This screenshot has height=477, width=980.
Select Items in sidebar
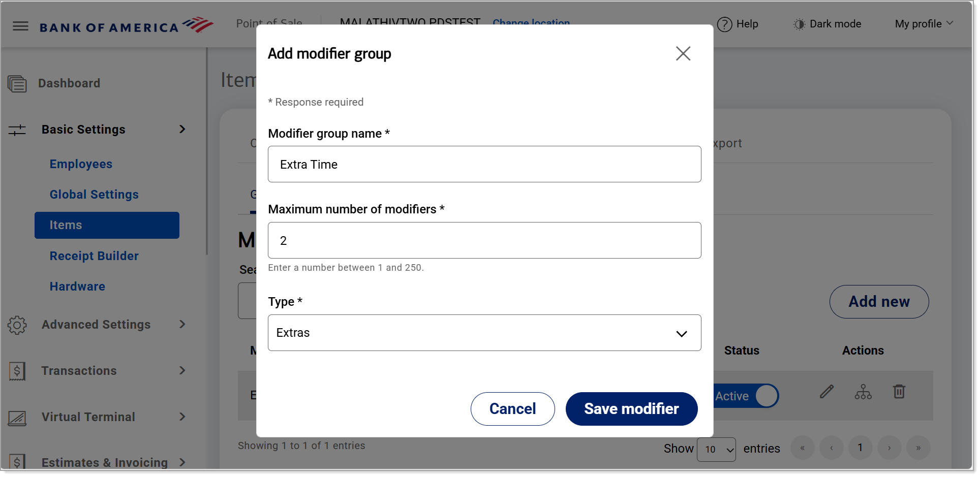[x=107, y=225]
